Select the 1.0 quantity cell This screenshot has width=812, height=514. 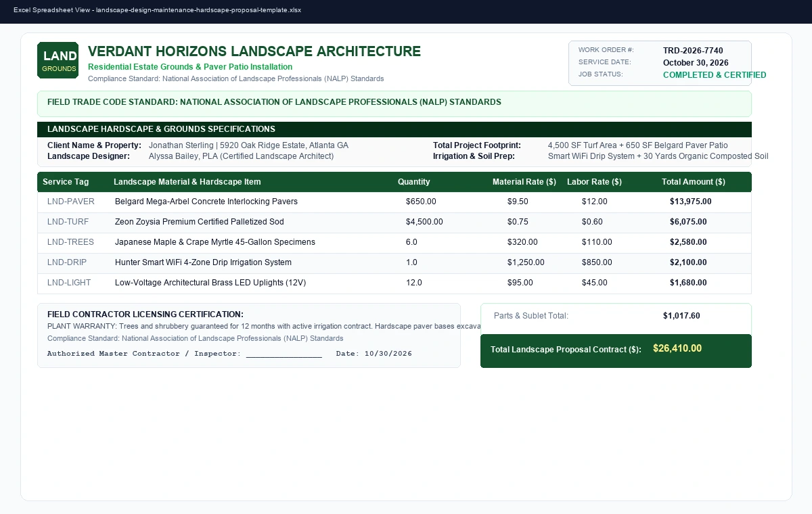coord(411,262)
